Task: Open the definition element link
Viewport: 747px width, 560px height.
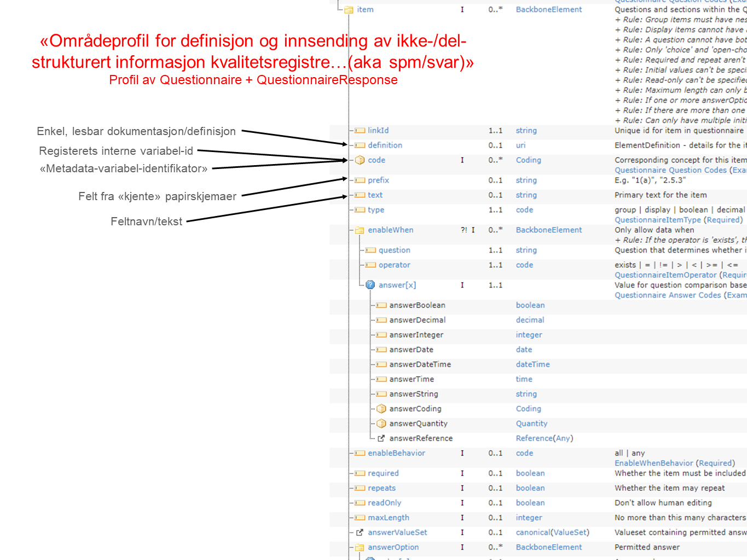Action: (385, 145)
